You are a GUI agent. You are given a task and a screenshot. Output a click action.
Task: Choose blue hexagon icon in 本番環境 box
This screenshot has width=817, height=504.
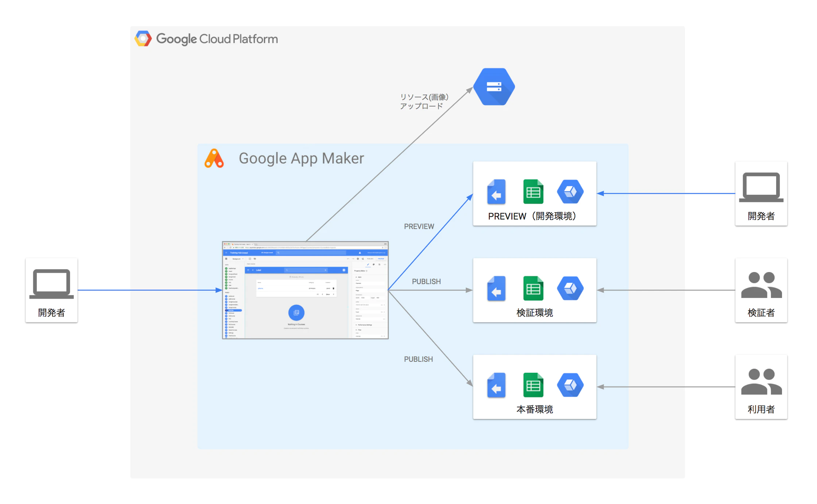570,385
